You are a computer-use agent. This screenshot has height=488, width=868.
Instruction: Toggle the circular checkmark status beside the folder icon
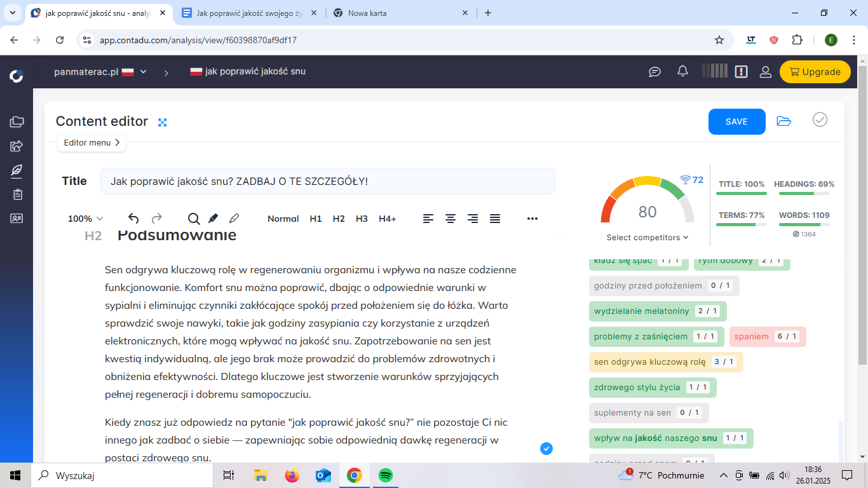click(820, 119)
